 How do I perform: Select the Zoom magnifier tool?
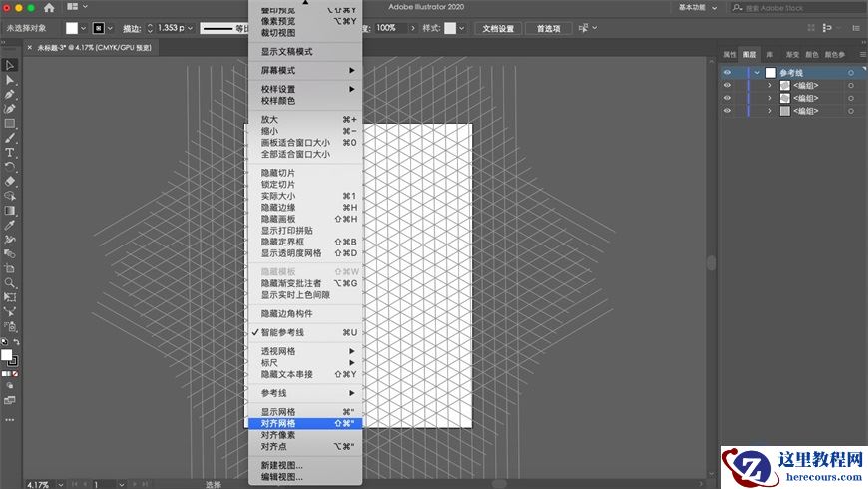tap(9, 283)
